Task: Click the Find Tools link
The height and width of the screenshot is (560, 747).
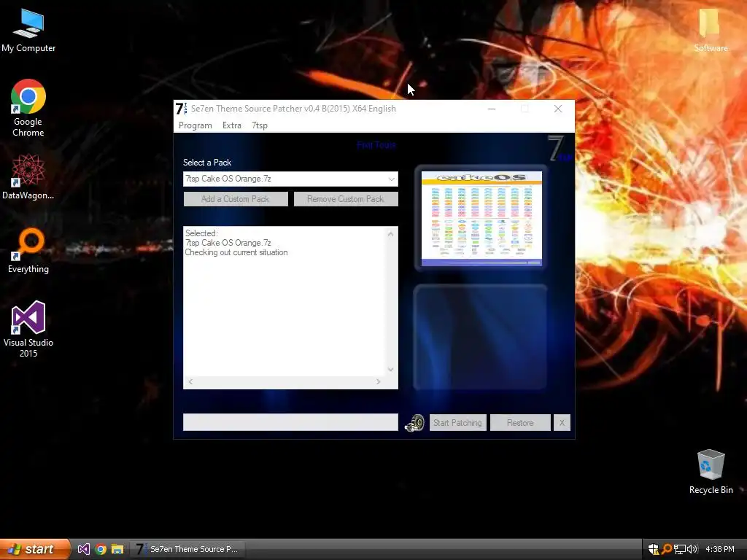Action: [x=376, y=145]
